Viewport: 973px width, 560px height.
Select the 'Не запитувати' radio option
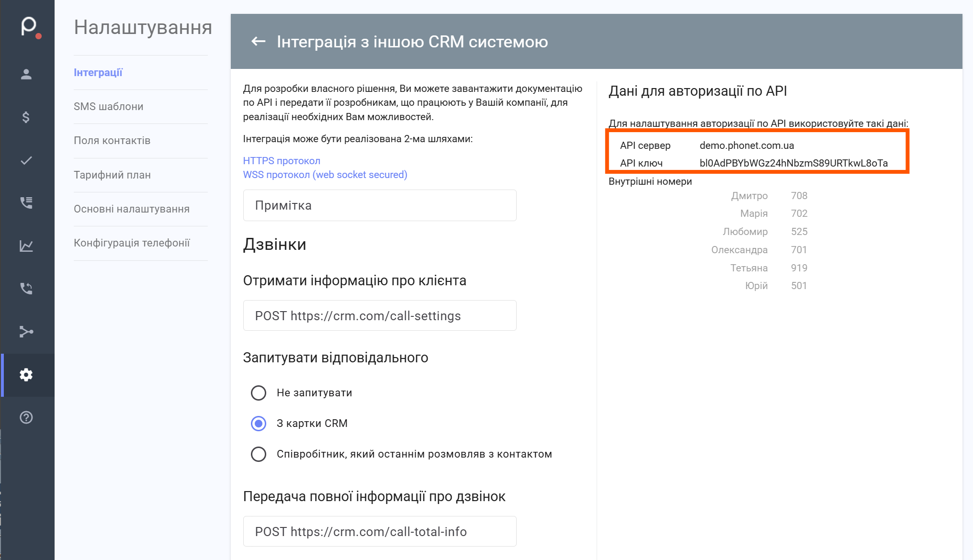(x=259, y=393)
